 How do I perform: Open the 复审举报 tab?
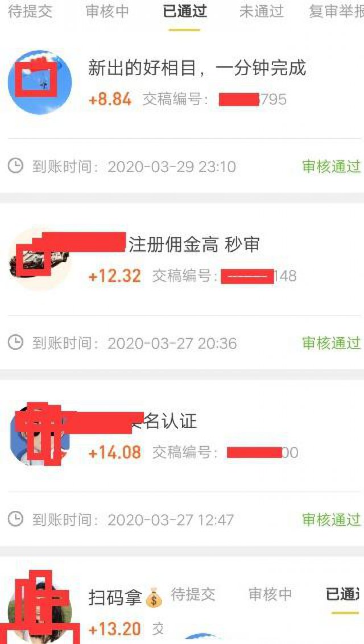(x=337, y=12)
